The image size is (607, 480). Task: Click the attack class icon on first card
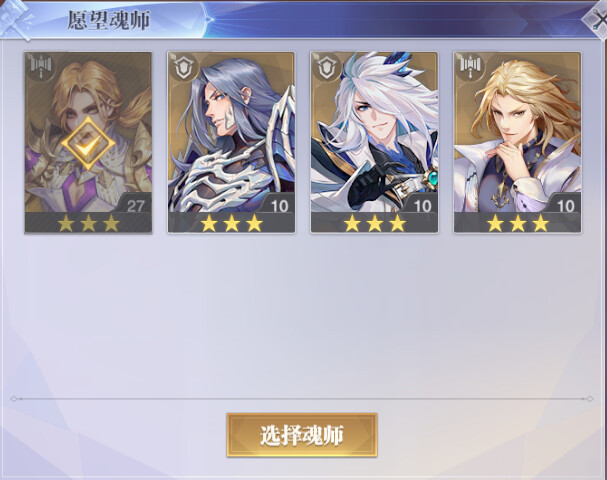point(41,66)
